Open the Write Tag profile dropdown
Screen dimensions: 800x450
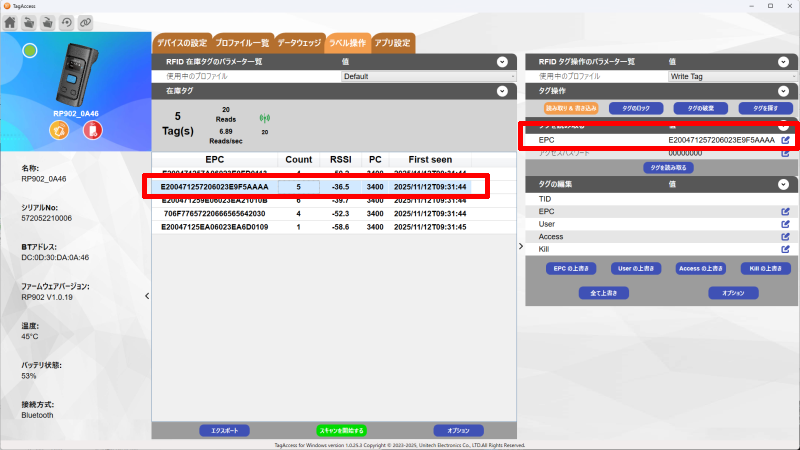[742, 76]
